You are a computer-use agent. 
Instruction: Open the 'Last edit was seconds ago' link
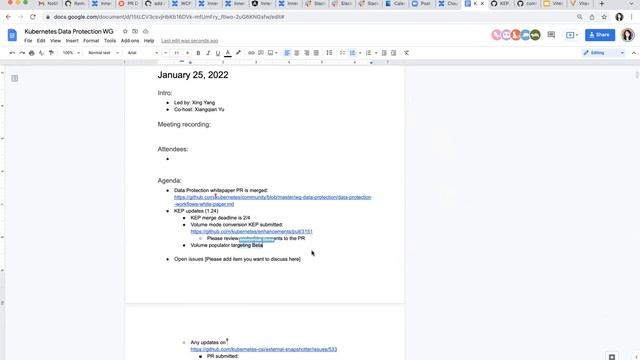point(189,41)
